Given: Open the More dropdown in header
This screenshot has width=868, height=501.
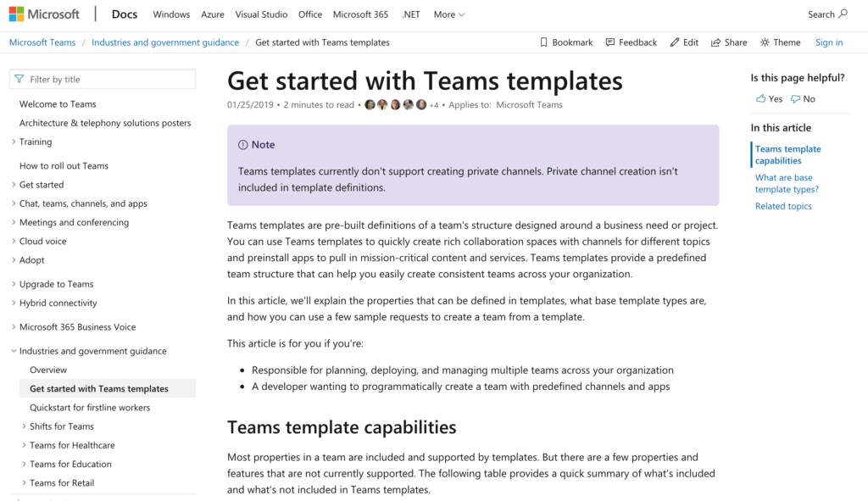Looking at the screenshot, I should point(449,14).
